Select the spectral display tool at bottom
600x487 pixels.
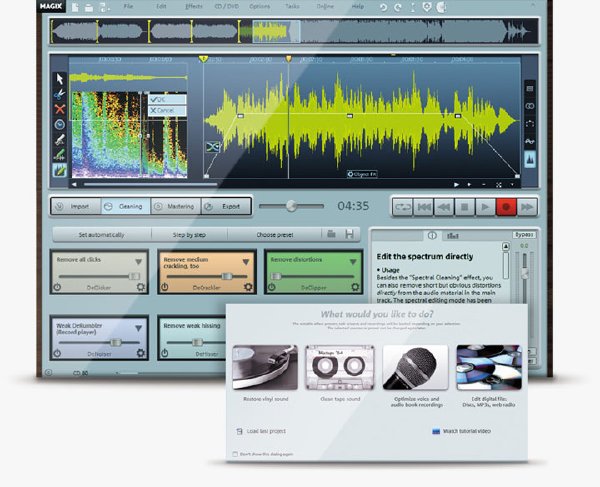pyautogui.click(x=60, y=170)
